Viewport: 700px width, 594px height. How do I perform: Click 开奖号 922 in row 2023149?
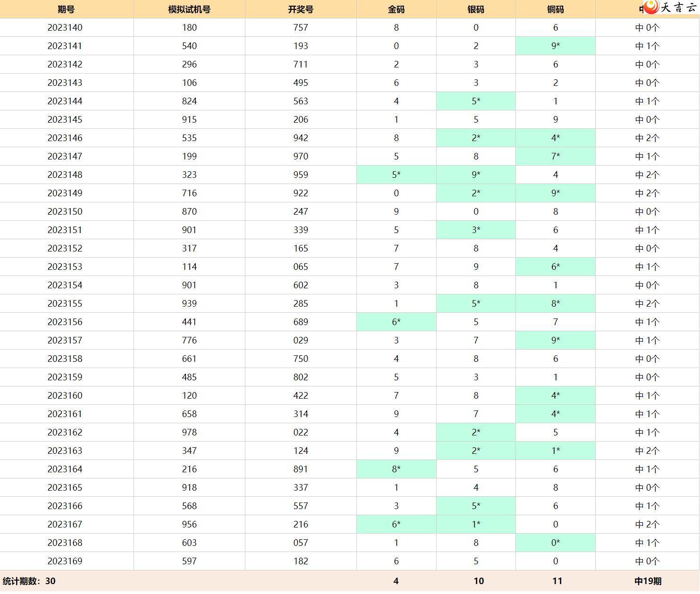(x=301, y=193)
